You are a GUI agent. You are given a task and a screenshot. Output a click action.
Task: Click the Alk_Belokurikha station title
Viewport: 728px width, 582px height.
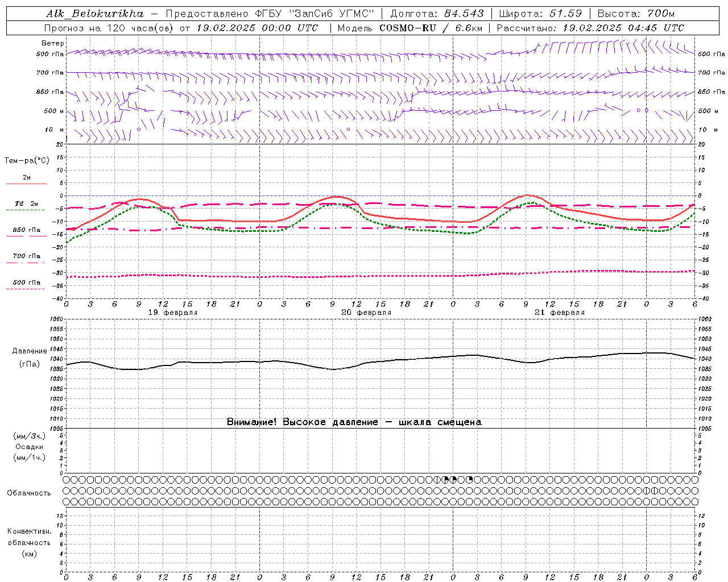[95, 14]
